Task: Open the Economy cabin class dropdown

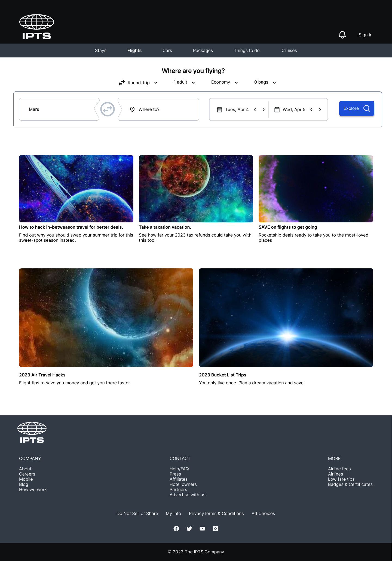Action: click(225, 82)
